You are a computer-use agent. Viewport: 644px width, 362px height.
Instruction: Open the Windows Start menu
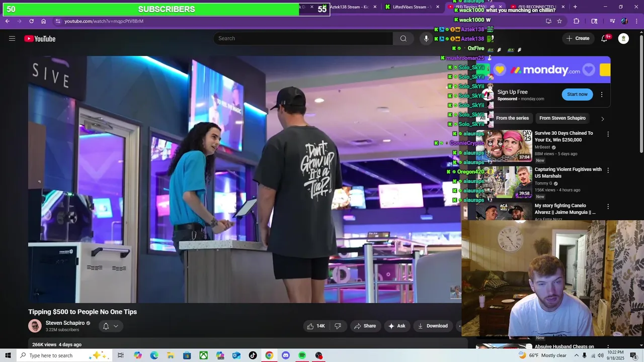[x=8, y=355]
